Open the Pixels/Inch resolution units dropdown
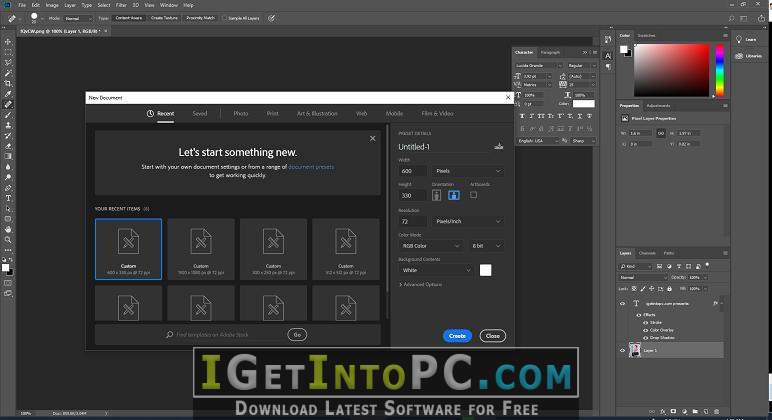The width and height of the screenshot is (772, 420). [468, 221]
